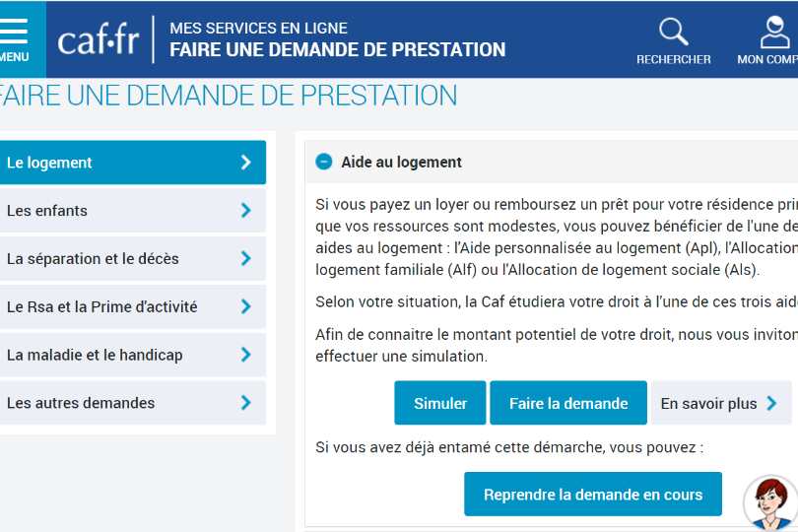The height and width of the screenshot is (532, 798).
Task: Open the Mon Compte user icon
Action: point(774,33)
